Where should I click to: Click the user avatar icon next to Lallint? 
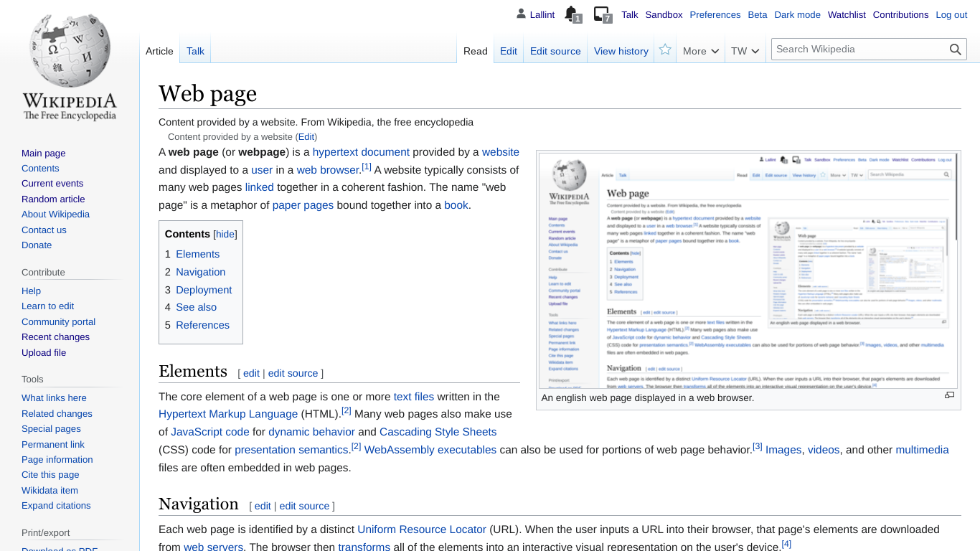coord(521,14)
